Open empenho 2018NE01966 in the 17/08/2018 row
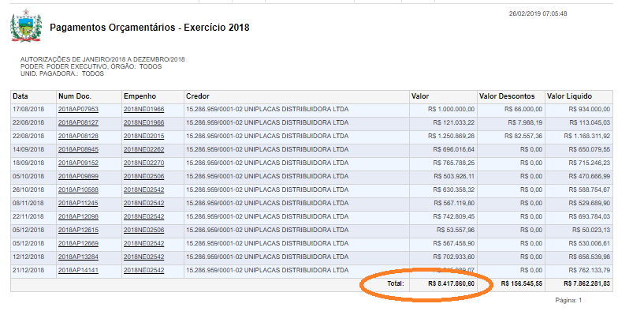This screenshot has width=644, height=315. pos(143,110)
